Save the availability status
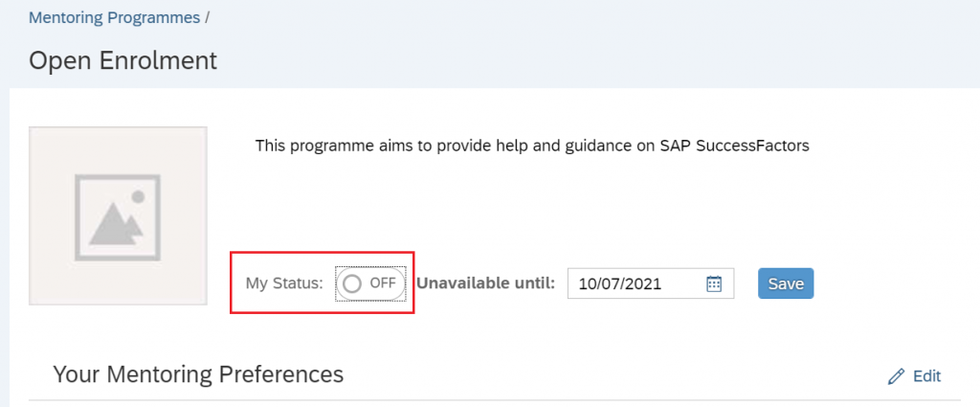The image size is (980, 407). tap(786, 283)
